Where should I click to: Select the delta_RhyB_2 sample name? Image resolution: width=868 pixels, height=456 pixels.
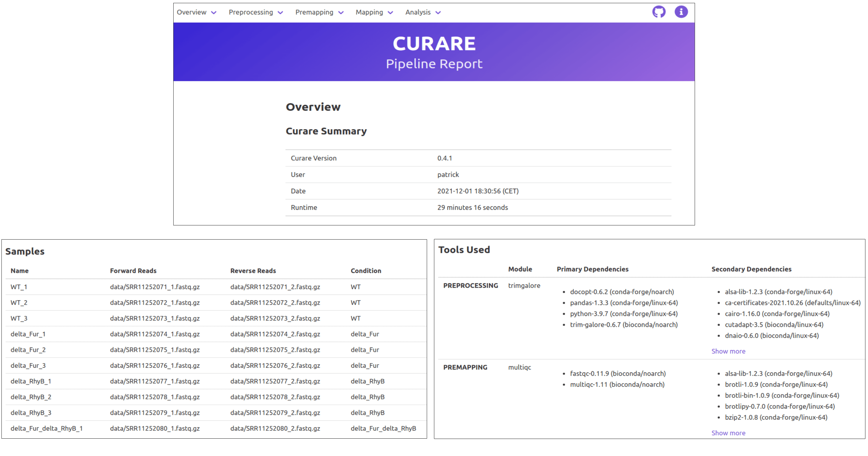[31, 397]
